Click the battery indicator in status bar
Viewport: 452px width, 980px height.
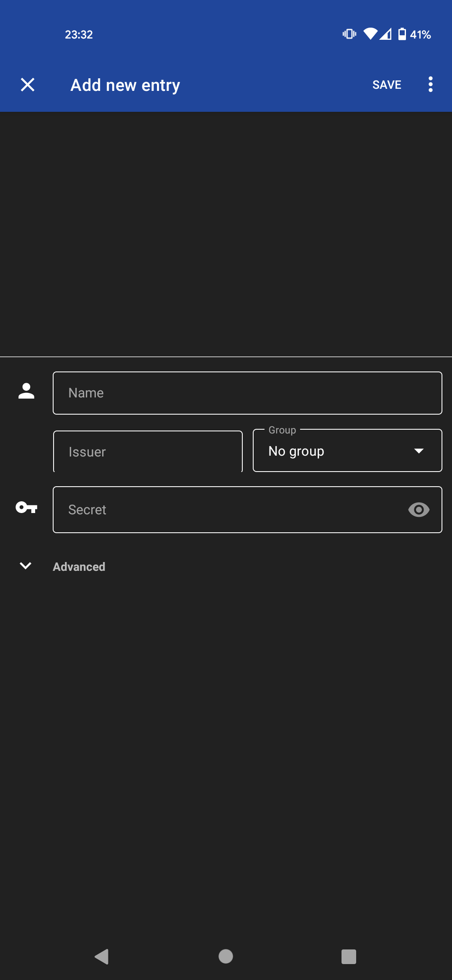(x=402, y=35)
